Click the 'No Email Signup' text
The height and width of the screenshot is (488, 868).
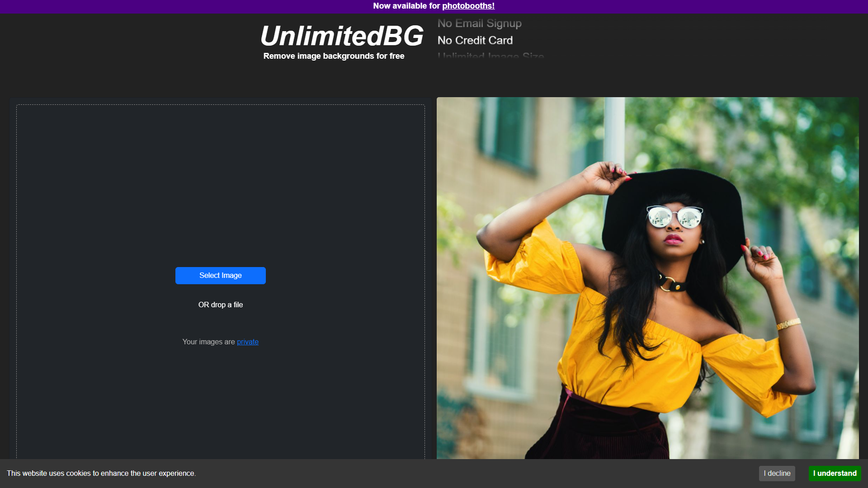point(479,23)
